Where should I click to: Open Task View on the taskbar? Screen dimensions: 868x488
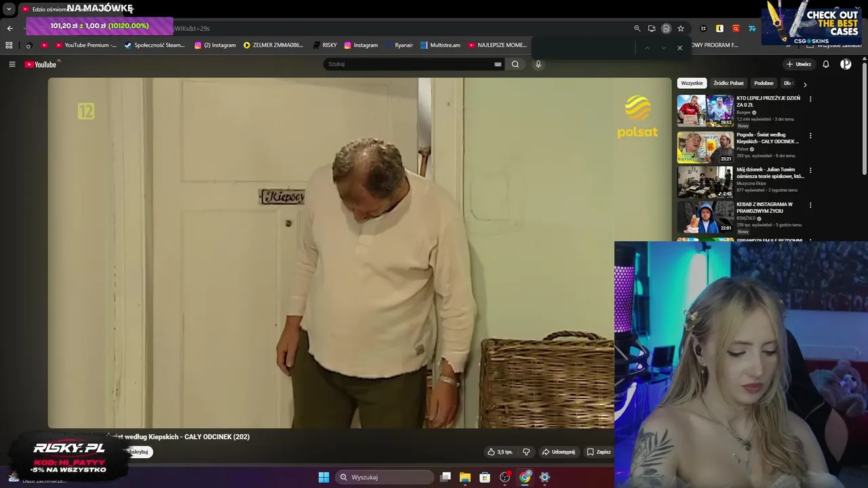(x=446, y=477)
